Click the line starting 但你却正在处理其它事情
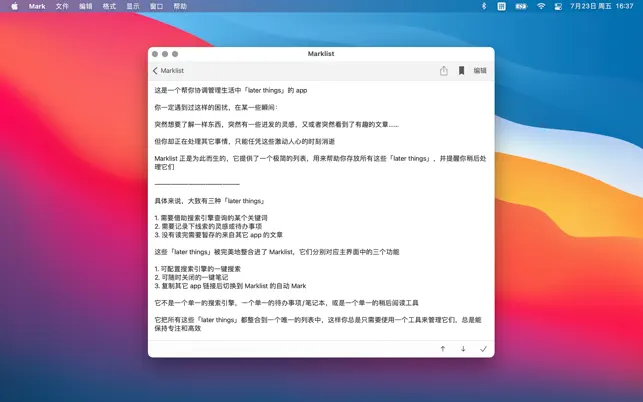The height and width of the screenshot is (402, 643). tap(244, 142)
